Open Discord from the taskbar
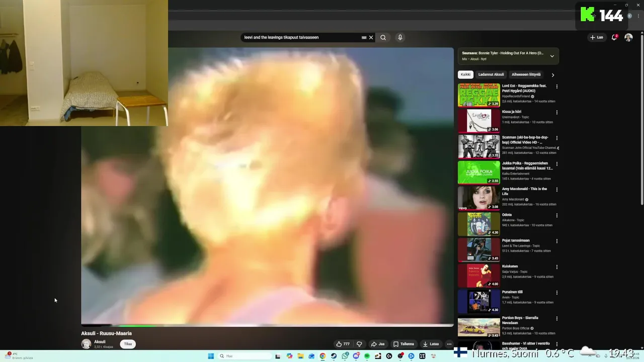This screenshot has height=362, width=644. 356,356
